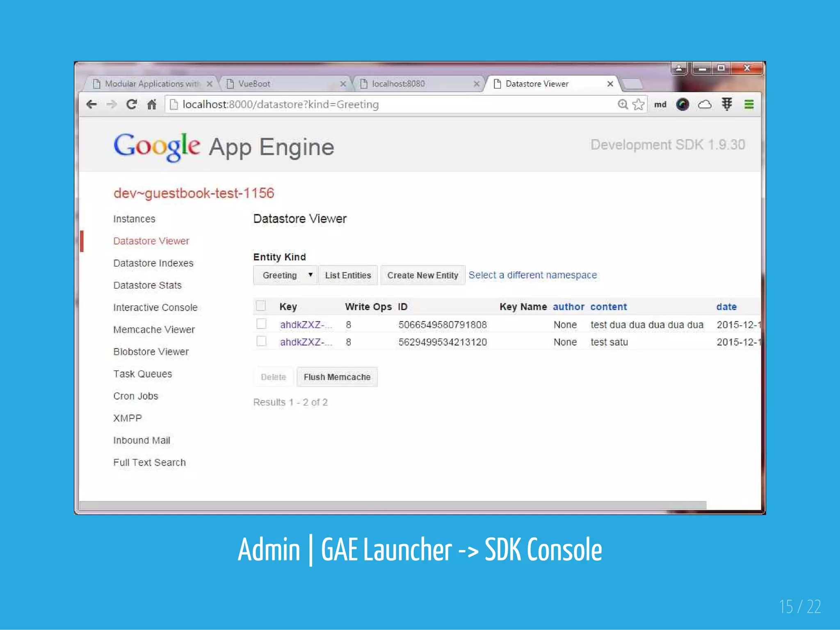The image size is (840, 630).
Task: Open Memcache Viewer in the sidebar
Action: pyautogui.click(x=154, y=330)
